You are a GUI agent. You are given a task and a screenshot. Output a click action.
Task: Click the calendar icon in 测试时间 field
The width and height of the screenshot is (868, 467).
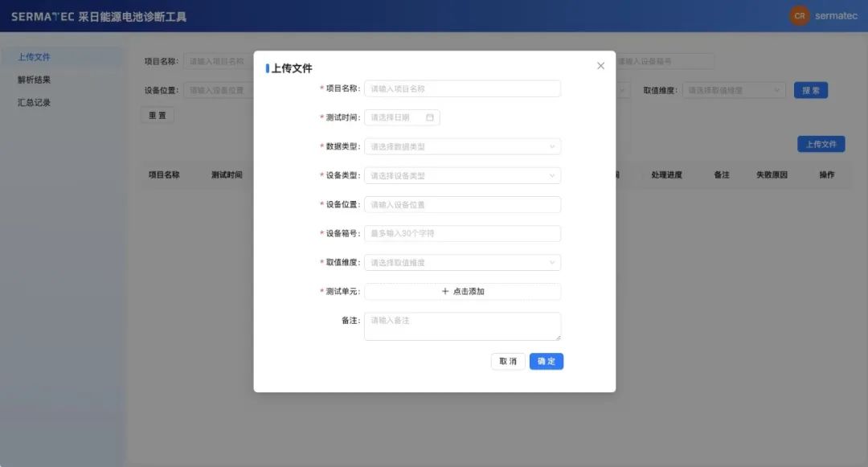tap(430, 117)
